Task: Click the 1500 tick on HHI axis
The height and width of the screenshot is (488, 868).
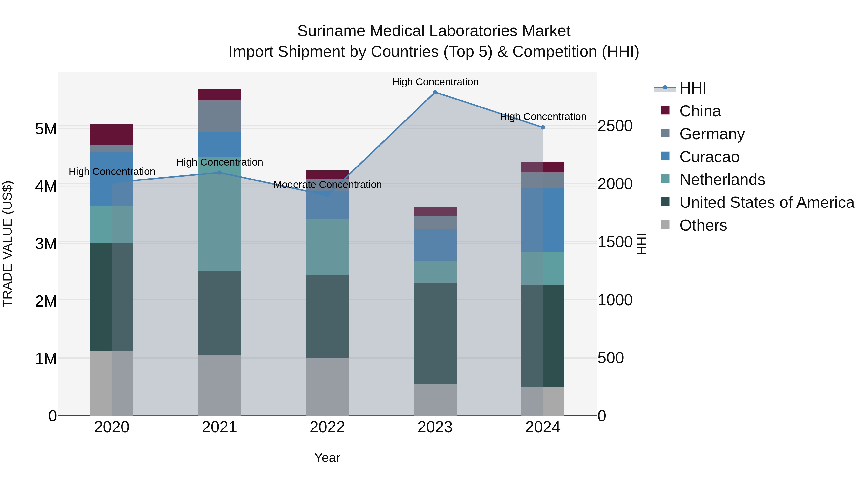Action: [615, 242]
